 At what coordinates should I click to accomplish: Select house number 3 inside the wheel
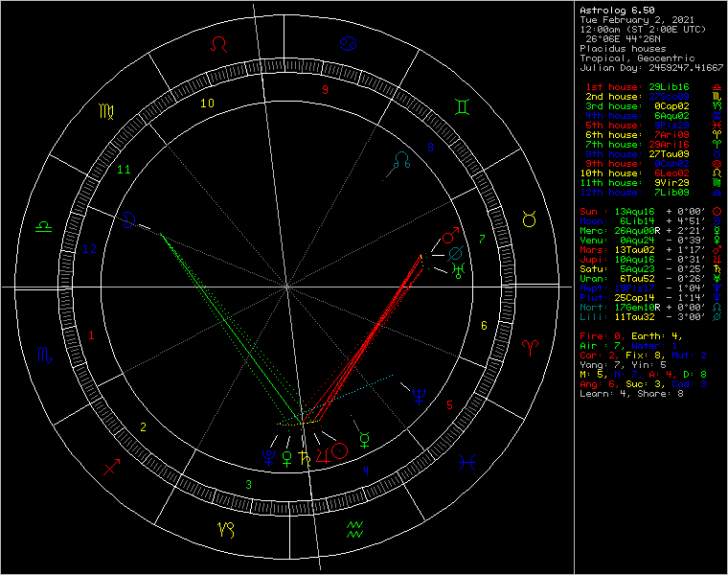(x=248, y=484)
